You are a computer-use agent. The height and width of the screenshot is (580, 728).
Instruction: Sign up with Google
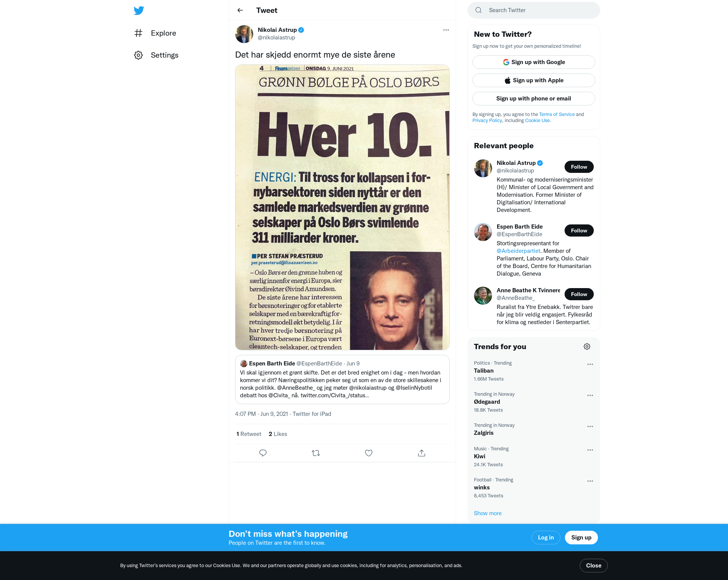pyautogui.click(x=534, y=62)
